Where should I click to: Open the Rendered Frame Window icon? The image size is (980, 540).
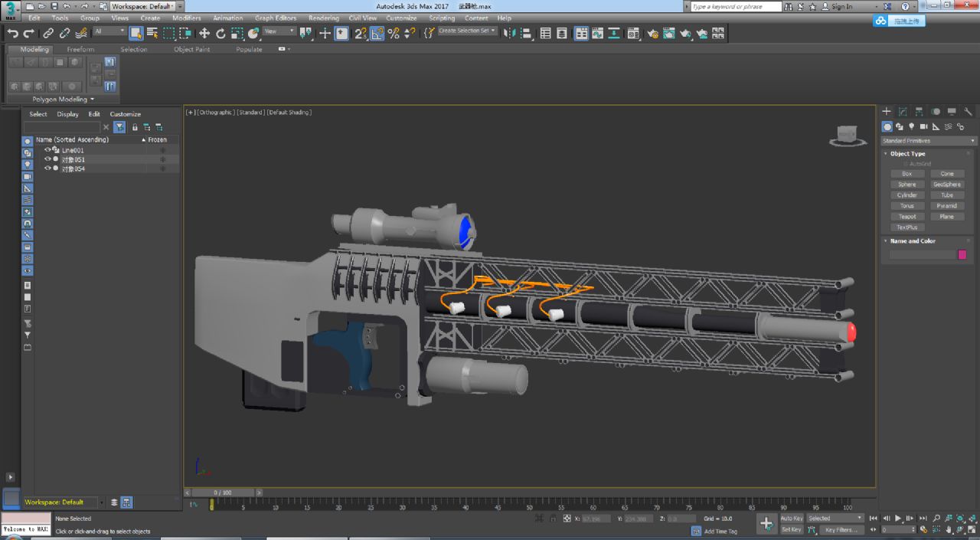click(x=668, y=33)
